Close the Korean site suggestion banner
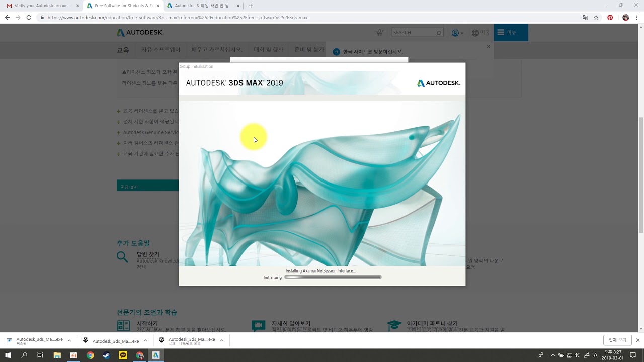The width and height of the screenshot is (644, 362). pyautogui.click(x=488, y=46)
